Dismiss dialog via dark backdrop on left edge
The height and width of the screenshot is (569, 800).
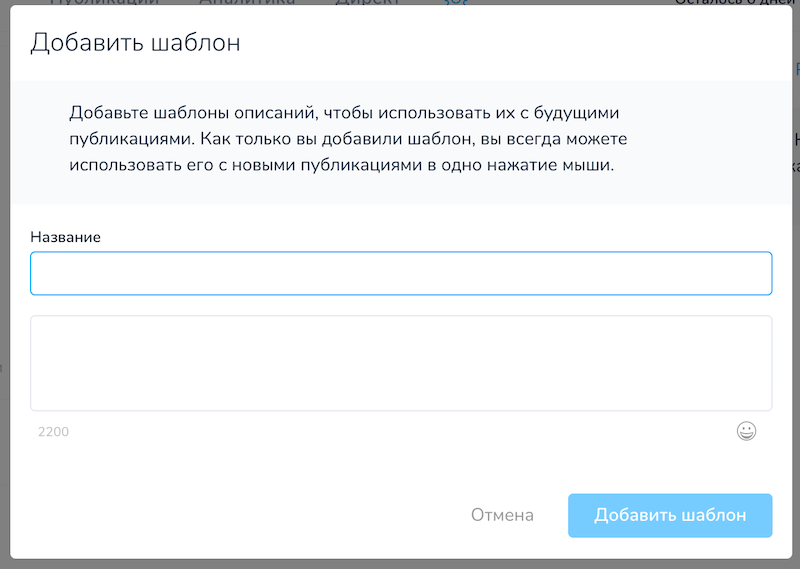pyautogui.click(x=4, y=300)
